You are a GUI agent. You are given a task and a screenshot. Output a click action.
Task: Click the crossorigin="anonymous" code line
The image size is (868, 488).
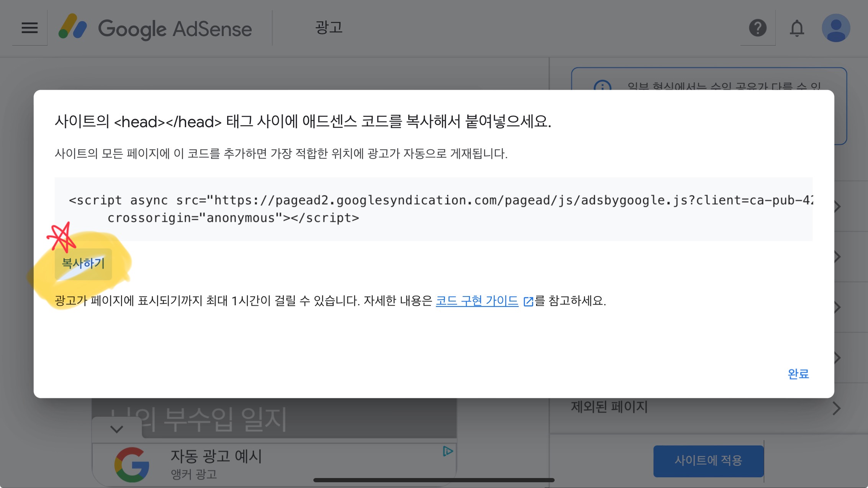[x=233, y=218]
